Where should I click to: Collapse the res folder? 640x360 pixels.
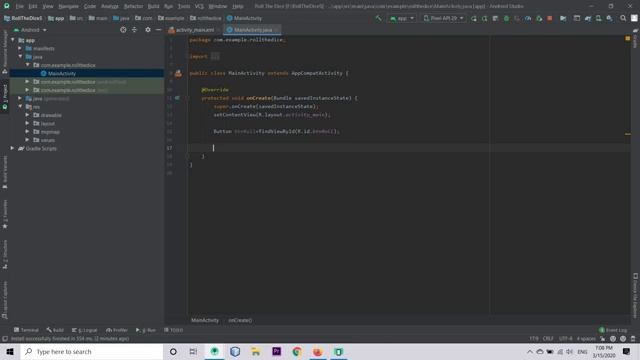20,107
